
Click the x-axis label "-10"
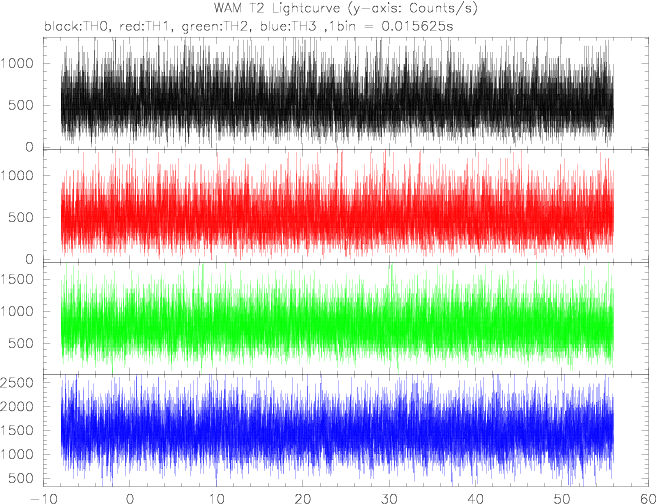(x=43, y=499)
